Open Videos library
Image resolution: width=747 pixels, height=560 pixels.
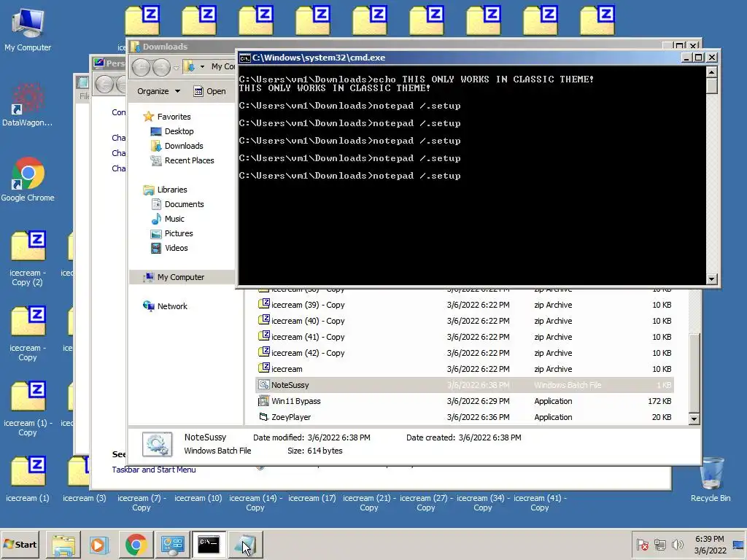pyautogui.click(x=169, y=248)
